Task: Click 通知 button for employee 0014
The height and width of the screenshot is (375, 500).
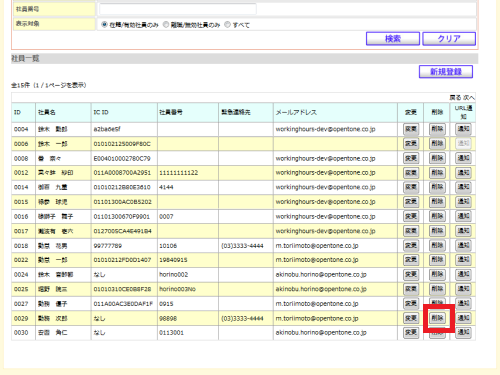Action: tap(463, 187)
